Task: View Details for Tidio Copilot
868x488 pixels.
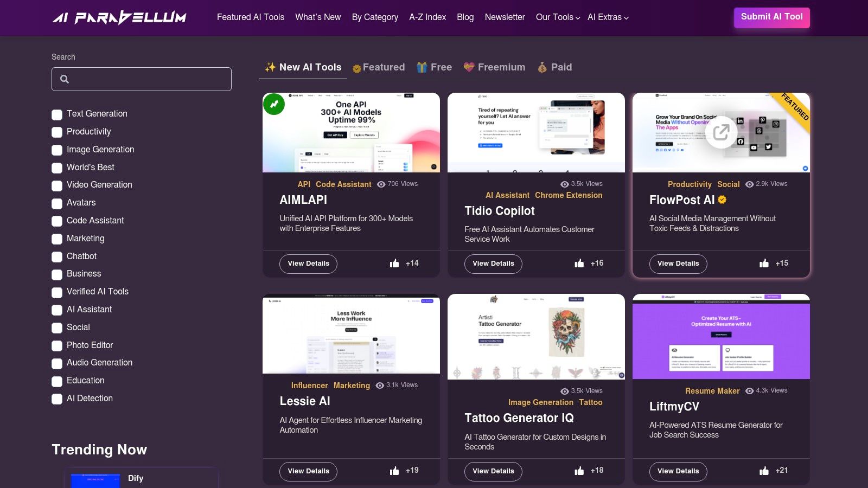Action: (493, 264)
